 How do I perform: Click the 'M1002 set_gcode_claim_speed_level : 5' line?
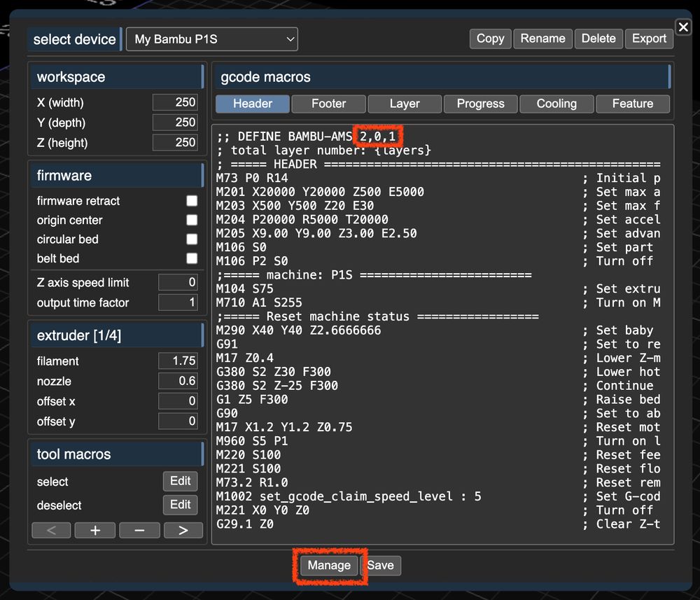tap(349, 496)
